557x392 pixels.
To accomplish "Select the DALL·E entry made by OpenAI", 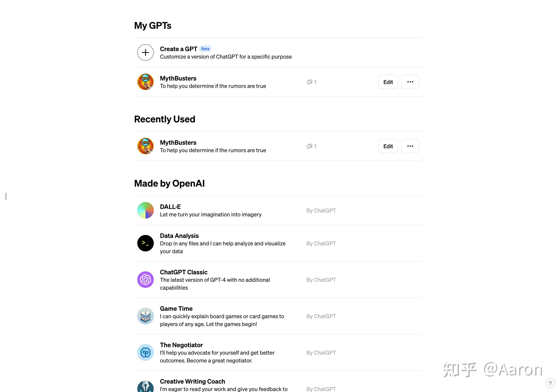I will coord(243,210).
